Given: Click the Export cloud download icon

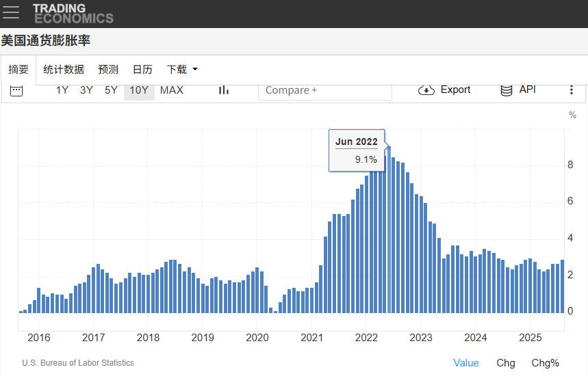Looking at the screenshot, I should coord(426,90).
